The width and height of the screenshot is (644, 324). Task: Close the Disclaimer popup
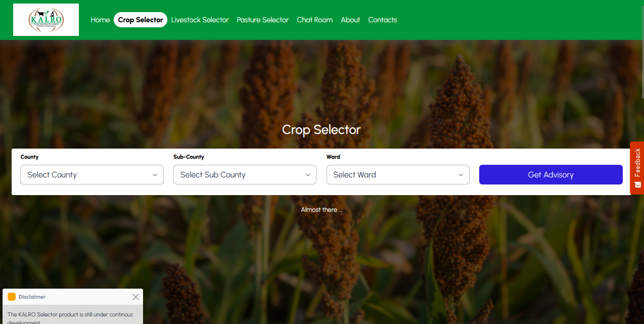tap(135, 297)
